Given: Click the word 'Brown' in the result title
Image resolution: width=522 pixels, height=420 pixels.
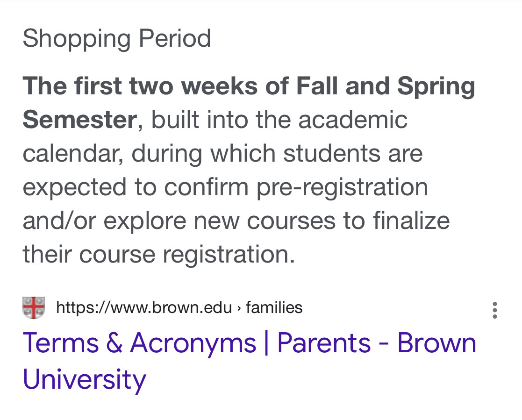Looking at the screenshot, I should [437, 343].
